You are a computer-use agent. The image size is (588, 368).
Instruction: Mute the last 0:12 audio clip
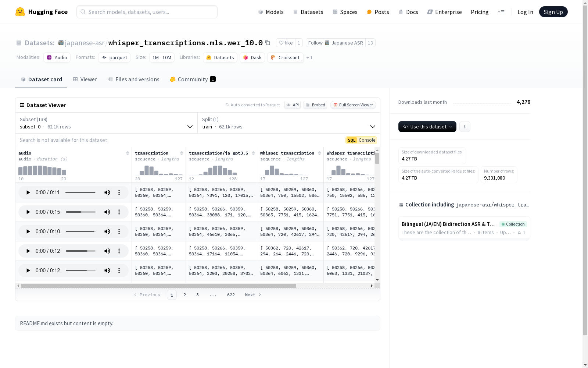coord(107,270)
